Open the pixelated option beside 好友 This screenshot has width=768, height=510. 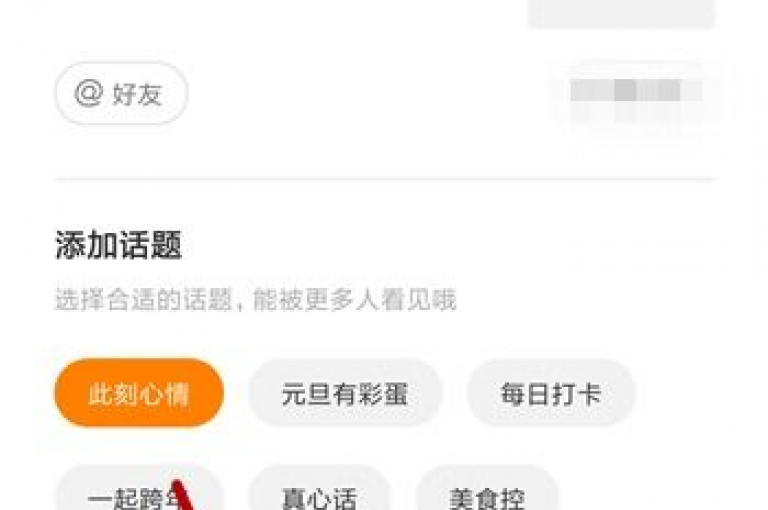point(635,94)
